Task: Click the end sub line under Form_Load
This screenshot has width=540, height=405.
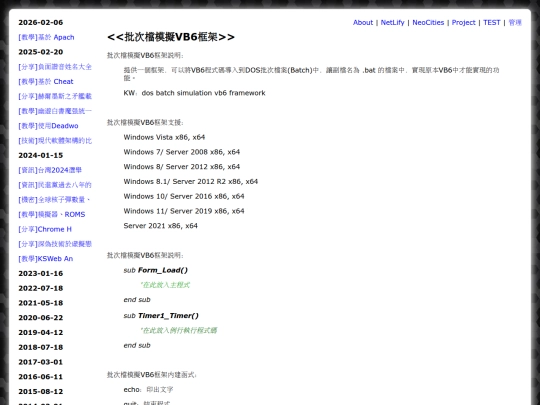Action: (137, 300)
